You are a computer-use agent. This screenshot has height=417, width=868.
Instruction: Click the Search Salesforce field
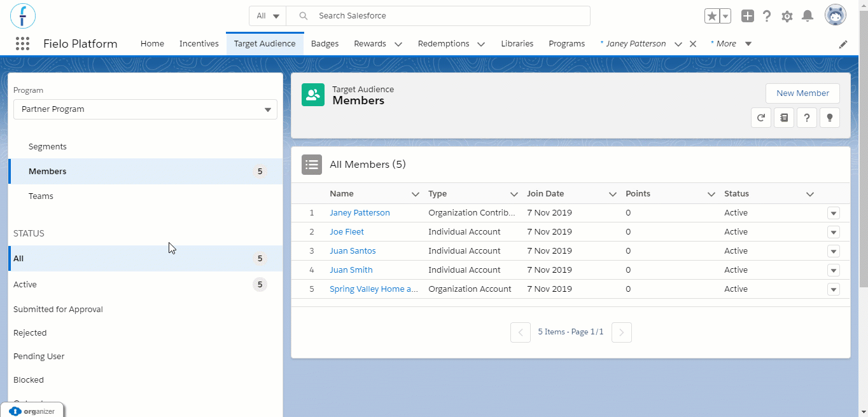tap(438, 16)
